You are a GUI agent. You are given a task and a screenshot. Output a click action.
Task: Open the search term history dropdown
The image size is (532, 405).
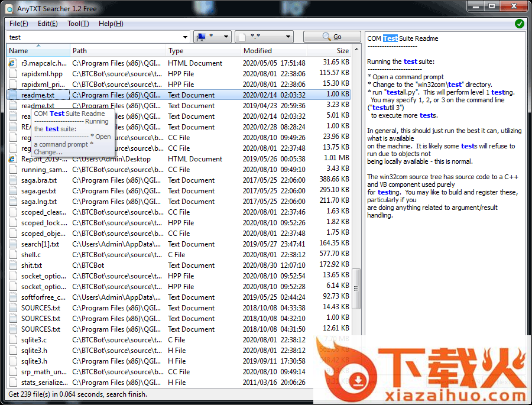pyautogui.click(x=185, y=37)
